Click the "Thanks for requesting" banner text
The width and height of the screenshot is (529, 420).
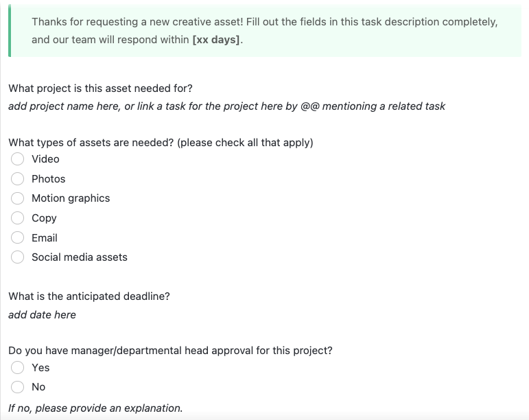(x=264, y=22)
